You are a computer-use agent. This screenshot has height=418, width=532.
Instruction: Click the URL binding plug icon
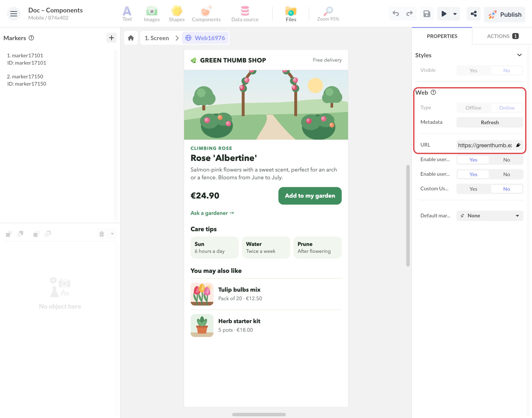(x=518, y=145)
